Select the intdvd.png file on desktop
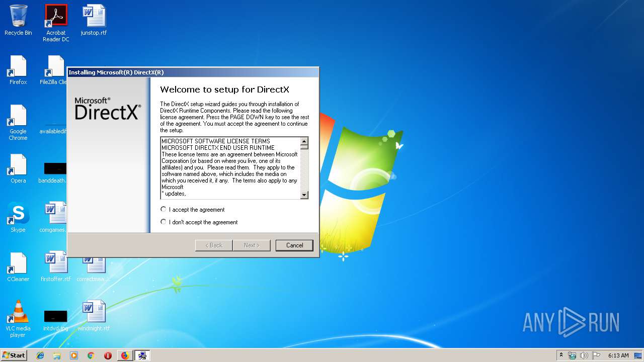 pyautogui.click(x=56, y=320)
